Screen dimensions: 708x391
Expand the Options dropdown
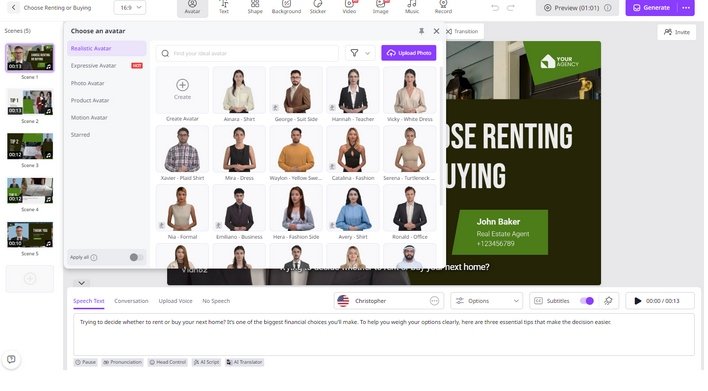click(x=486, y=301)
